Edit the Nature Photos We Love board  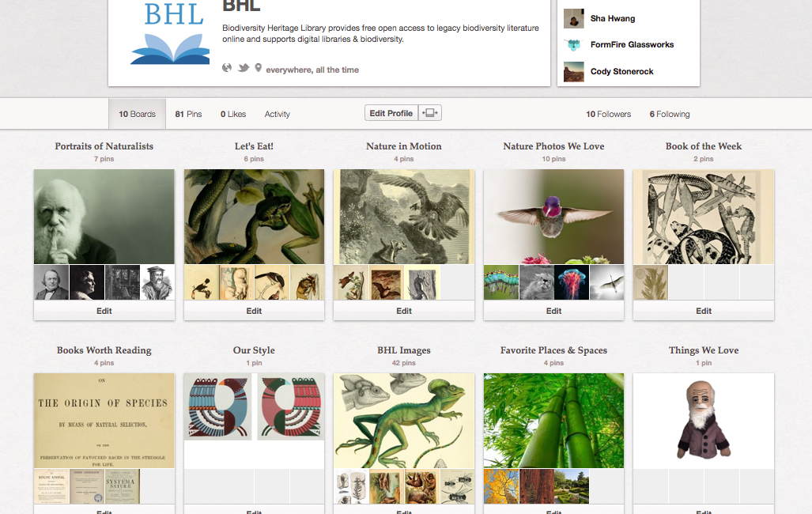pyautogui.click(x=553, y=311)
